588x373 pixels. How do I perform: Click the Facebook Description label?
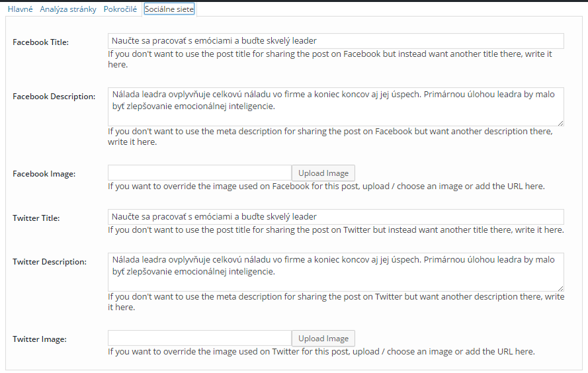coord(54,97)
